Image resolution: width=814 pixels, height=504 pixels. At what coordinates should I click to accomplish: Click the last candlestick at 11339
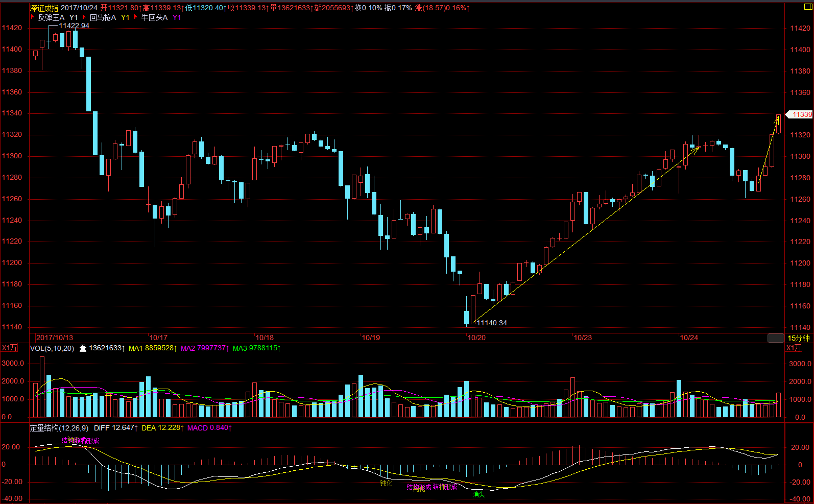779,124
